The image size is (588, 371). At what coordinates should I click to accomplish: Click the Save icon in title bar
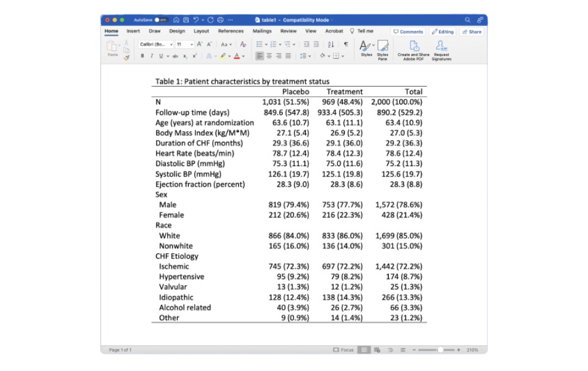tap(186, 20)
